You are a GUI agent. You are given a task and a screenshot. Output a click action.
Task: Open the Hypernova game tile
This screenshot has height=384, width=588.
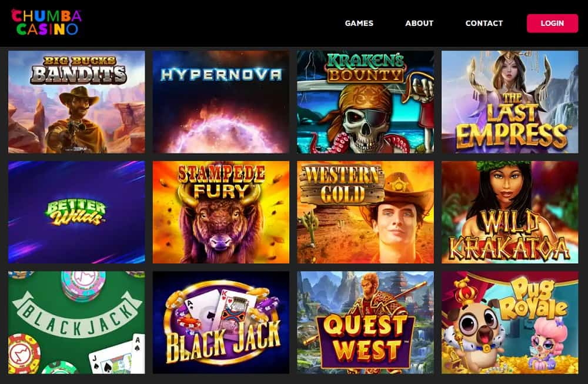click(x=221, y=102)
